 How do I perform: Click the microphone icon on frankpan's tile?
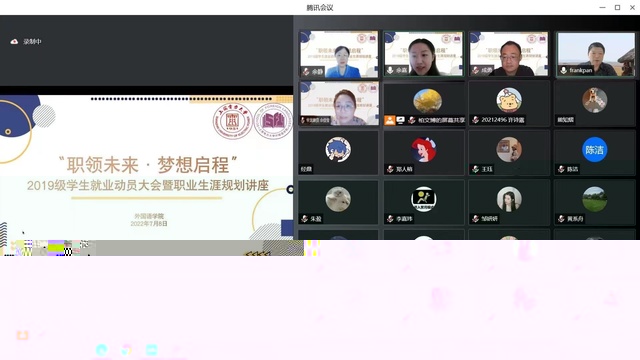[x=564, y=70]
